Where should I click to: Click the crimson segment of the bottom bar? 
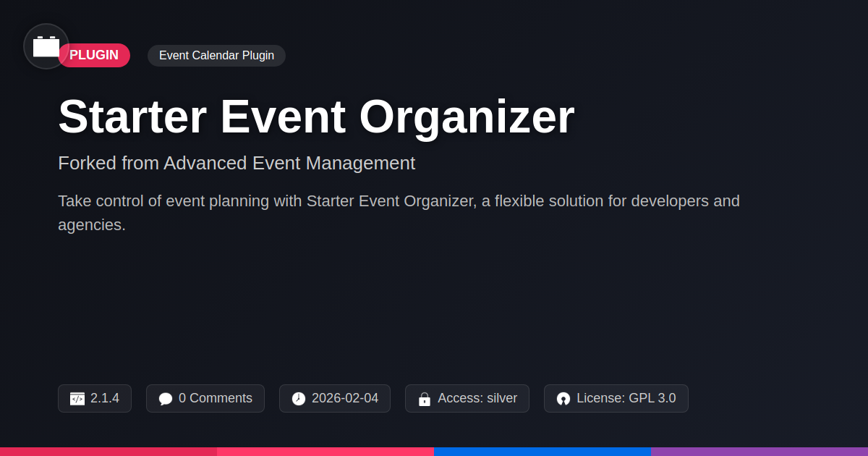[x=109, y=452]
